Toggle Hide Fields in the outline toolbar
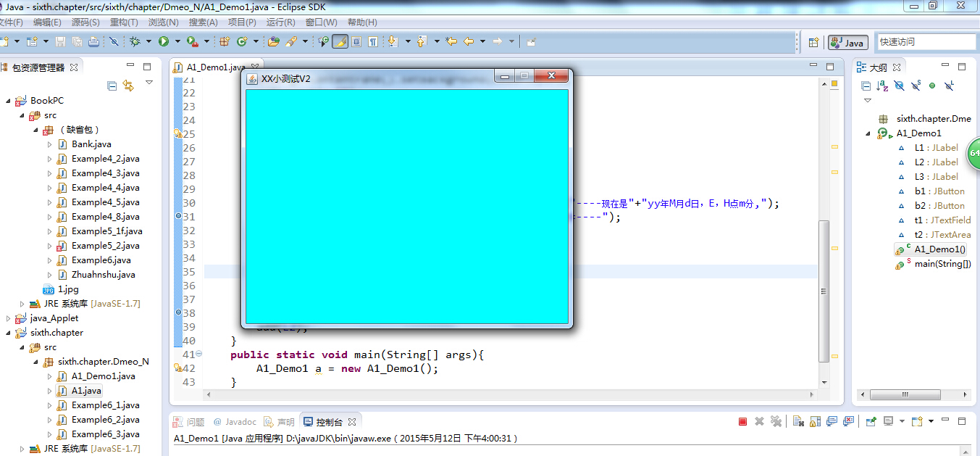980x456 pixels. (x=899, y=86)
